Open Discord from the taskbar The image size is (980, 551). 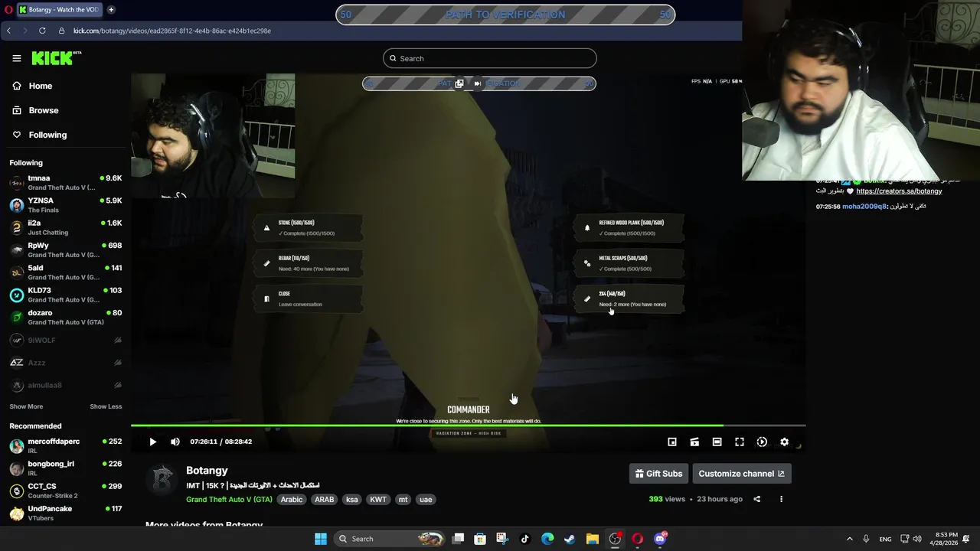click(660, 539)
